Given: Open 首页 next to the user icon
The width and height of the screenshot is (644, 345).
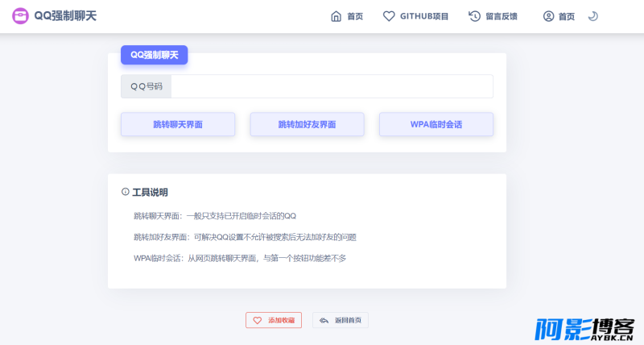Looking at the screenshot, I should click(567, 16).
